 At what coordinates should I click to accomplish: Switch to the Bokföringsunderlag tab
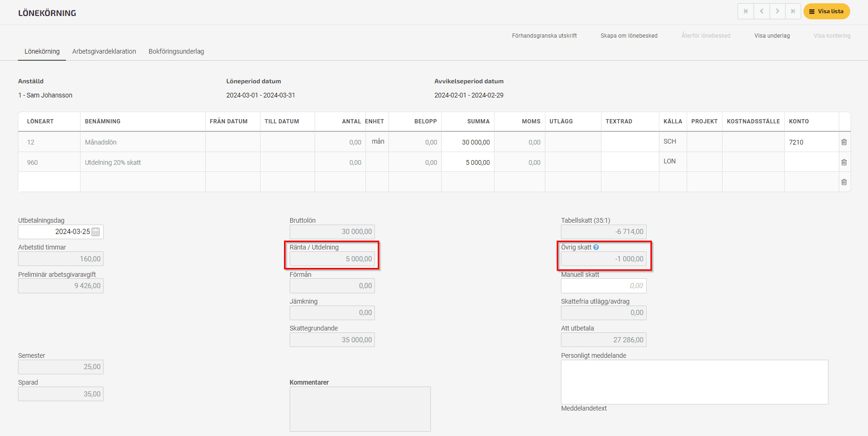point(176,51)
